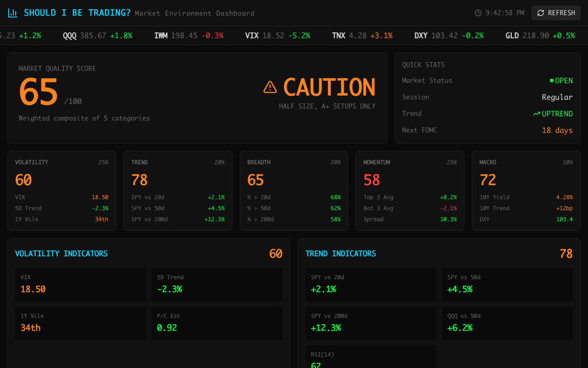This screenshot has width=588, height=368.
Task: Click the 10Y Trend +12bp value
Action: point(565,208)
